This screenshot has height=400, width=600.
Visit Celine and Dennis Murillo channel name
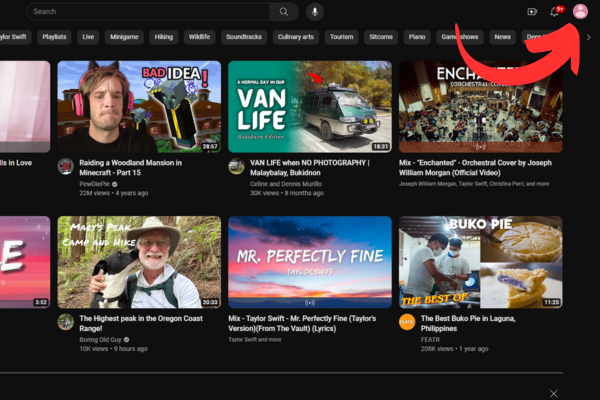pos(286,184)
